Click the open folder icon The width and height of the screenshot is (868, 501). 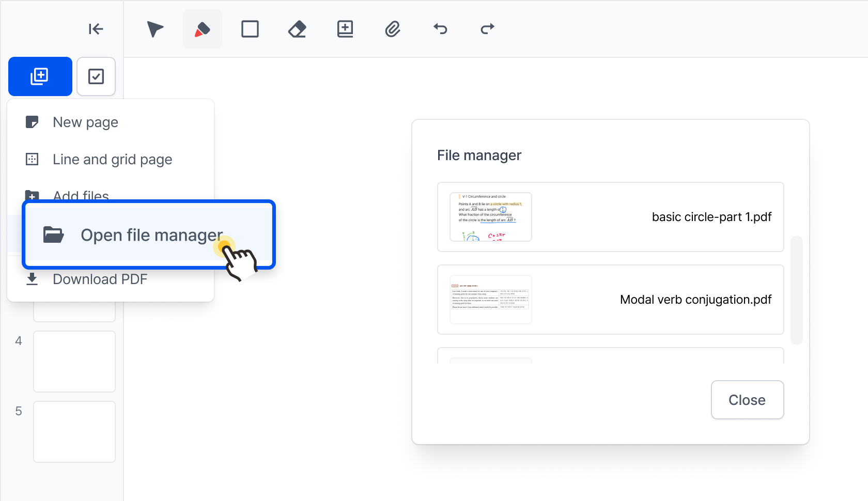tap(53, 234)
